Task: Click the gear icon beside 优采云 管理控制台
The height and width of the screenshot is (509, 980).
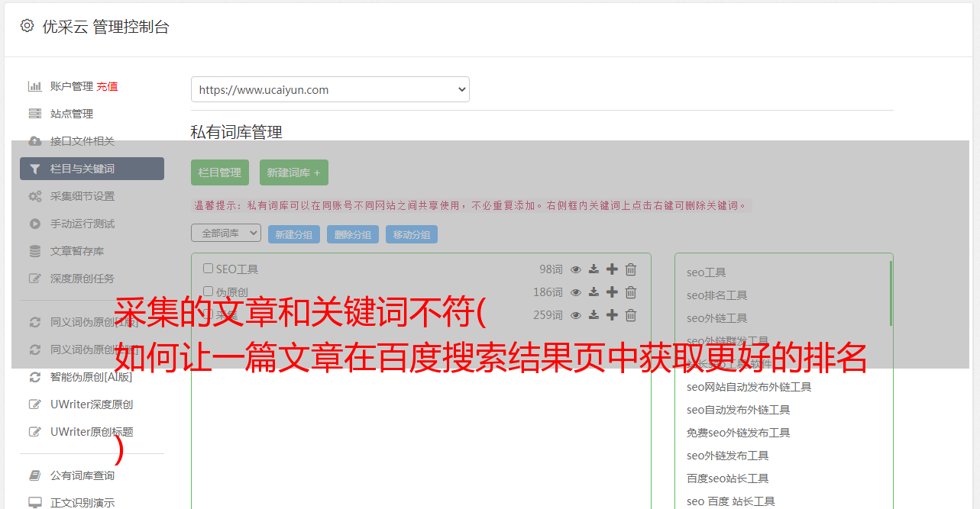Action: tap(27, 26)
